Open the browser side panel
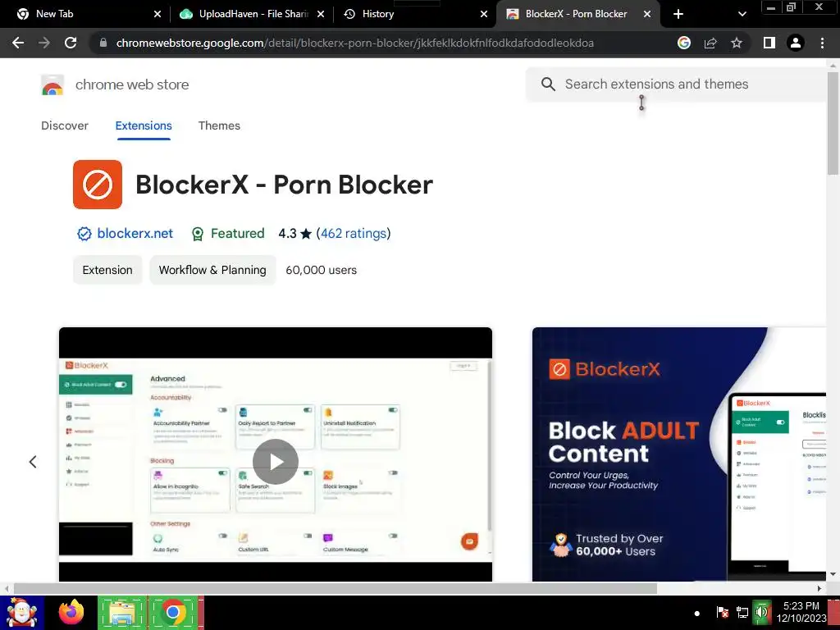Viewport: 840px width, 630px height. click(x=769, y=43)
